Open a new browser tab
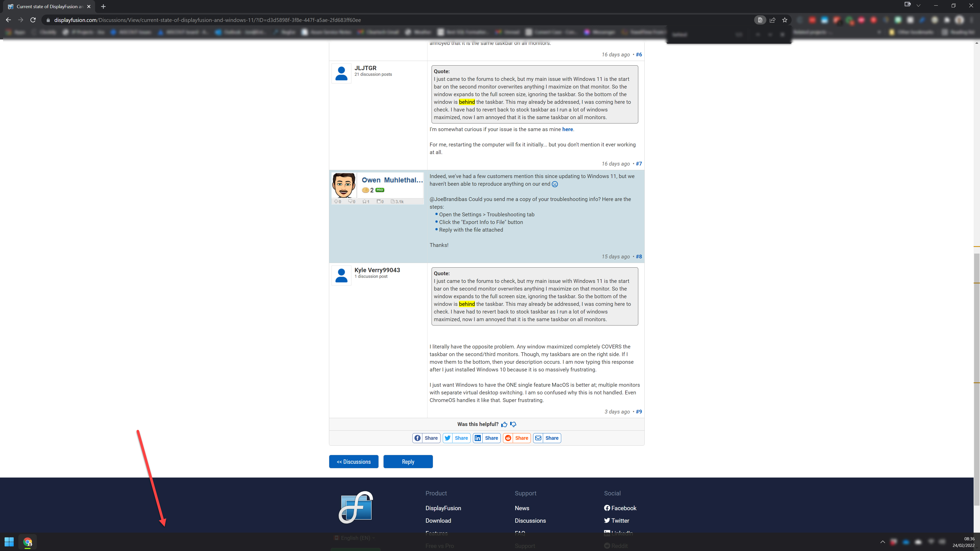 pos(103,6)
